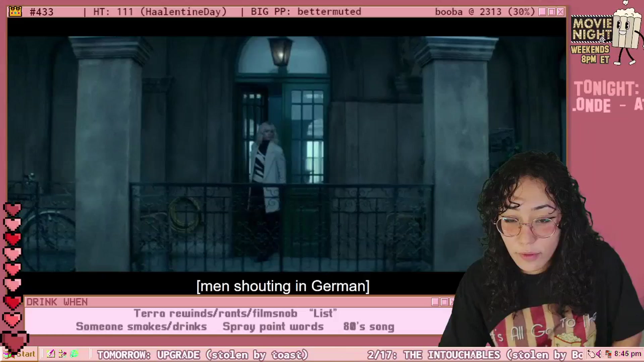Click the 'Terra rewinds/rants/filmsnob' rule

click(215, 313)
